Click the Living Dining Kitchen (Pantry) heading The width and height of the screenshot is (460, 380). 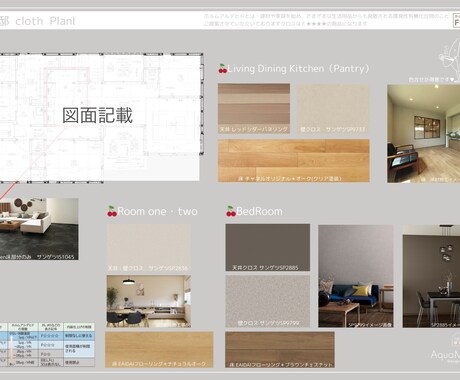[298, 69]
